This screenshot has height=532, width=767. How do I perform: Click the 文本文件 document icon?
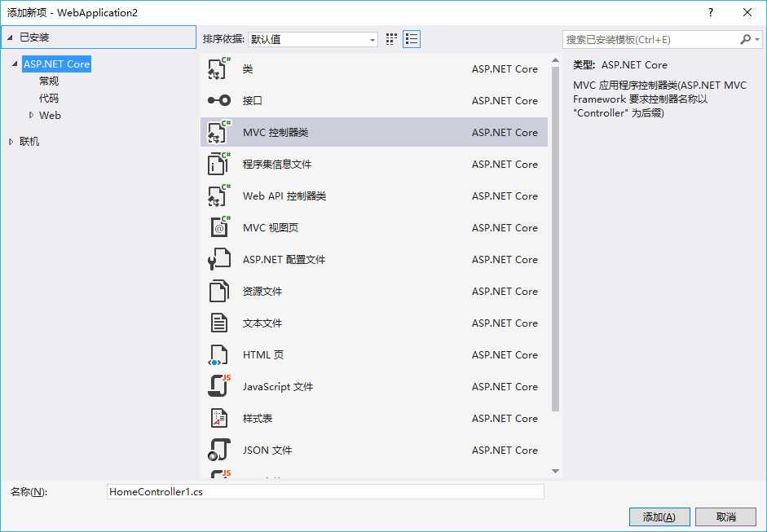218,323
